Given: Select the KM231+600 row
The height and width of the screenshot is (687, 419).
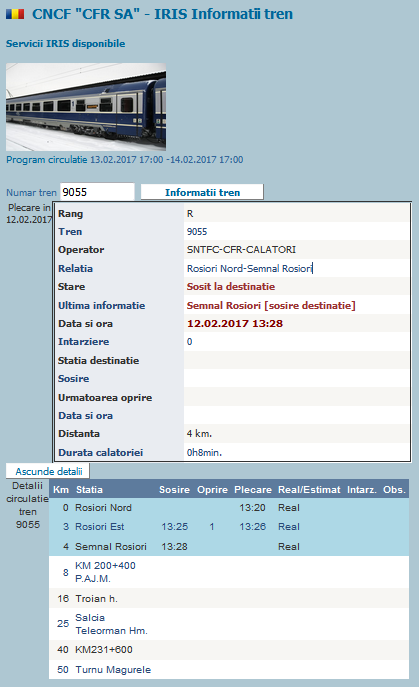Looking at the screenshot, I should click(229, 650).
